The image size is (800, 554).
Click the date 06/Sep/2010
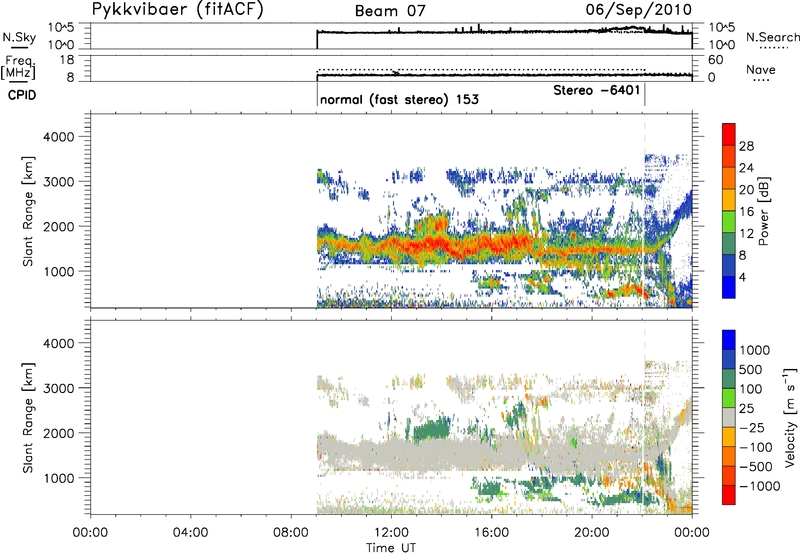coord(639,10)
